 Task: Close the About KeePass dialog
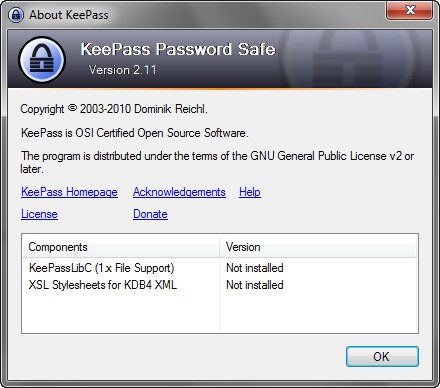pos(410,10)
